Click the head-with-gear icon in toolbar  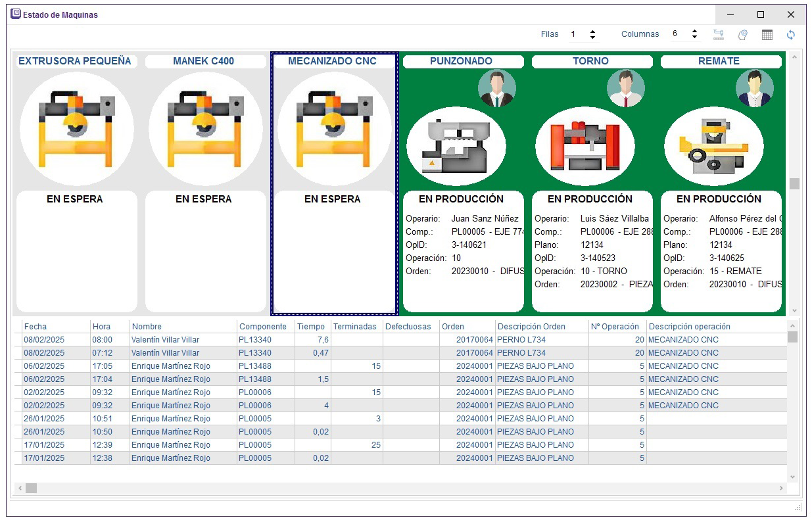742,35
